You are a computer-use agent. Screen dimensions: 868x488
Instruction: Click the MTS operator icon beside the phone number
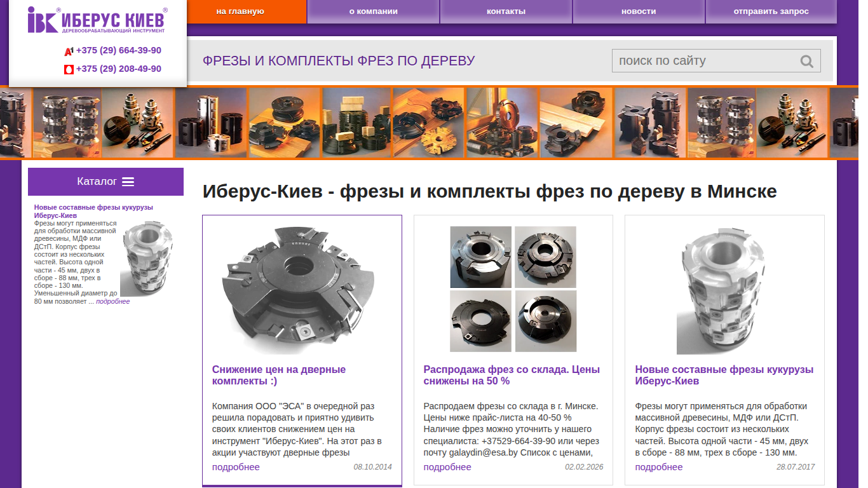69,69
